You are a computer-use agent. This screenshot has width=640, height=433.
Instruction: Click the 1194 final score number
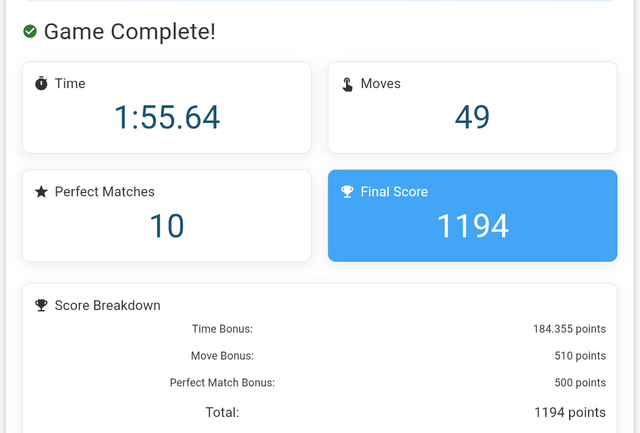click(x=473, y=226)
